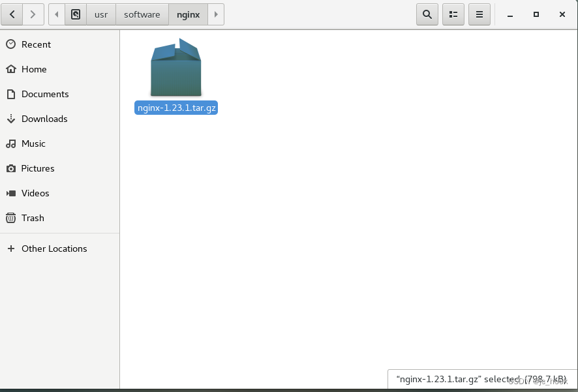This screenshot has height=392, width=578.
Task: Open Trash in the sidebar
Action: [60, 218]
